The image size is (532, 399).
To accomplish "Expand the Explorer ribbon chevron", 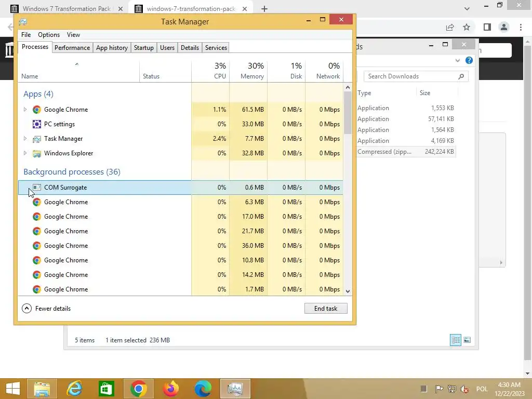I will tap(457, 60).
